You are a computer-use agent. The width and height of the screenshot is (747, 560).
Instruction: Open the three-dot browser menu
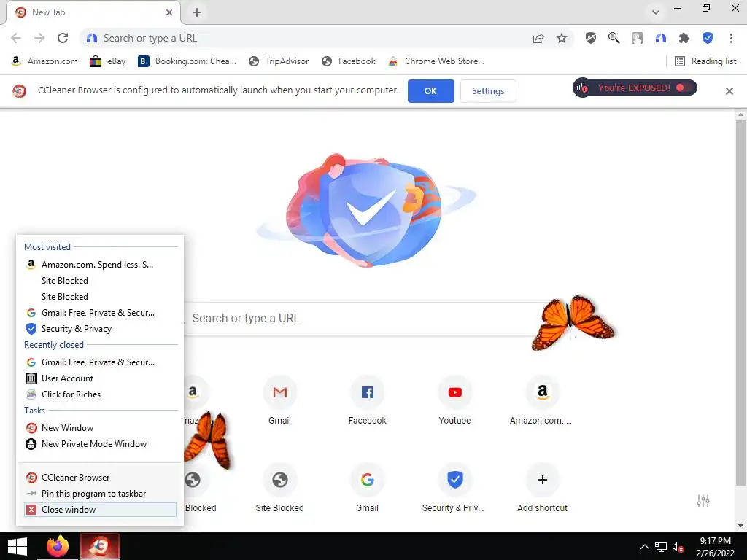click(731, 38)
